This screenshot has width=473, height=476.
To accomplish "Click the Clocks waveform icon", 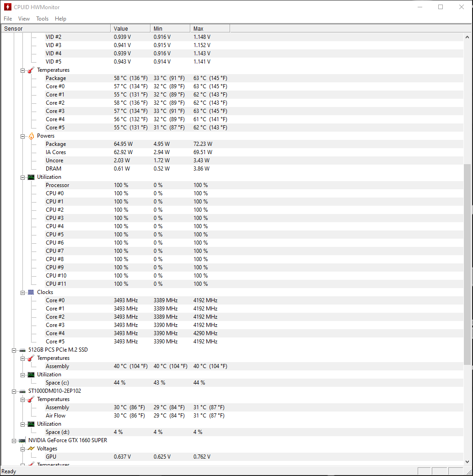I will pos(31,292).
